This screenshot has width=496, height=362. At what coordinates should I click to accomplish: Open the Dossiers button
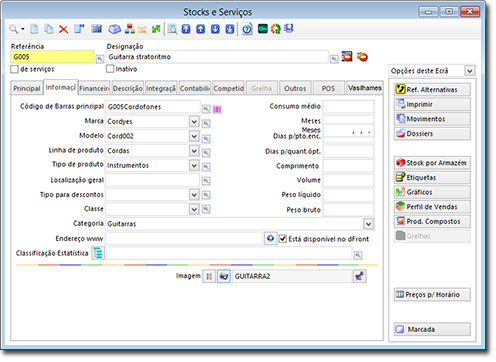click(x=432, y=134)
